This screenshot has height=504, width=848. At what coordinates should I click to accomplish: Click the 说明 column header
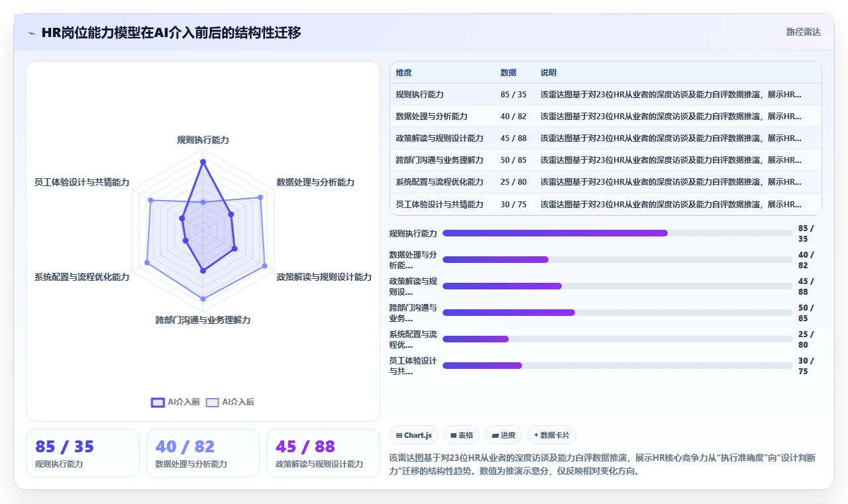pos(548,73)
